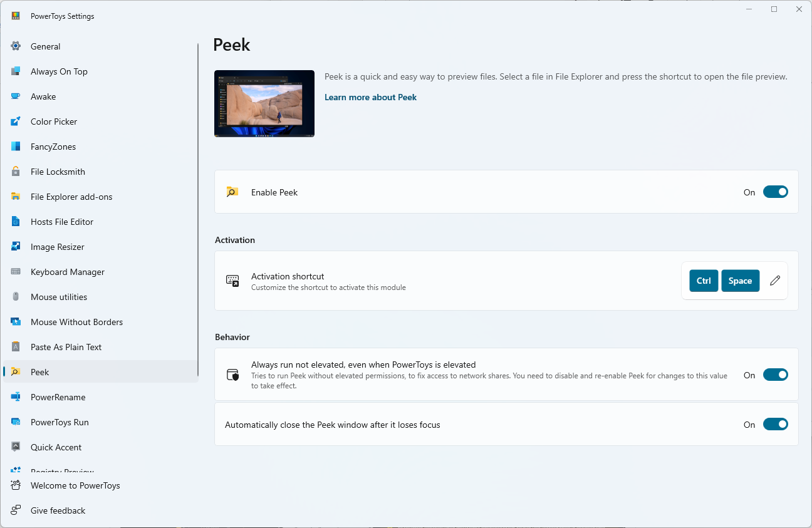Toggle off Enable Peek
Viewport: 812px width, 528px height.
[776, 192]
